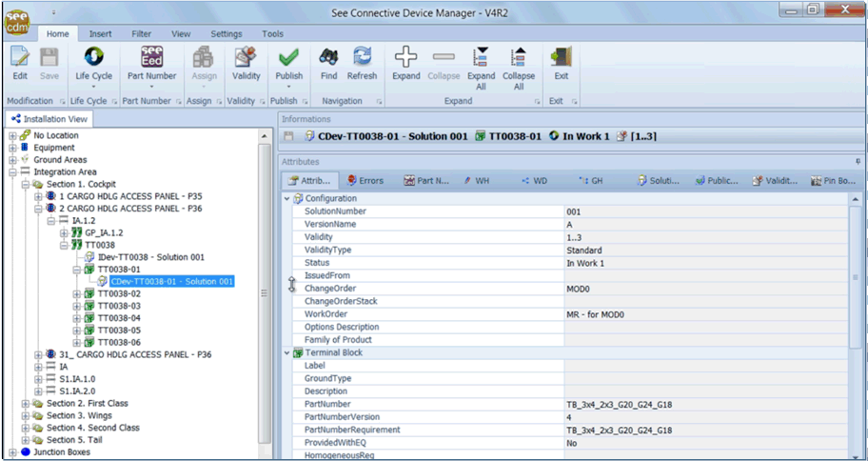Open the View ribbon tab

point(181,33)
